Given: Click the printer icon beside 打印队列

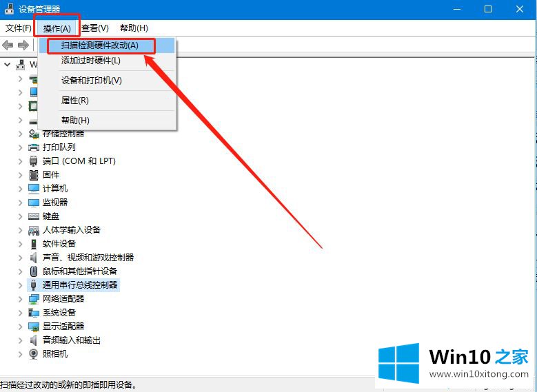Looking at the screenshot, I should pyautogui.click(x=34, y=147).
